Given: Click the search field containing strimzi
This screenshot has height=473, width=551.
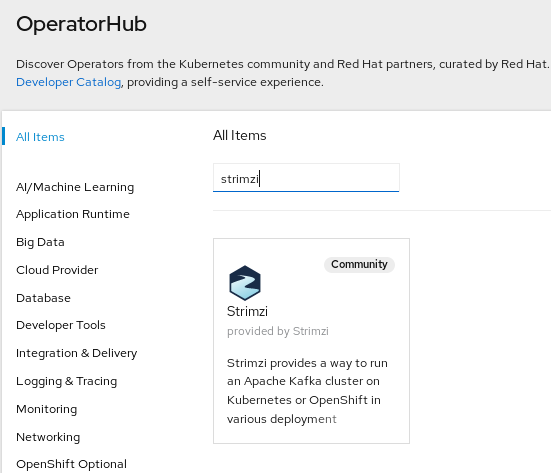Looking at the screenshot, I should point(306,178).
